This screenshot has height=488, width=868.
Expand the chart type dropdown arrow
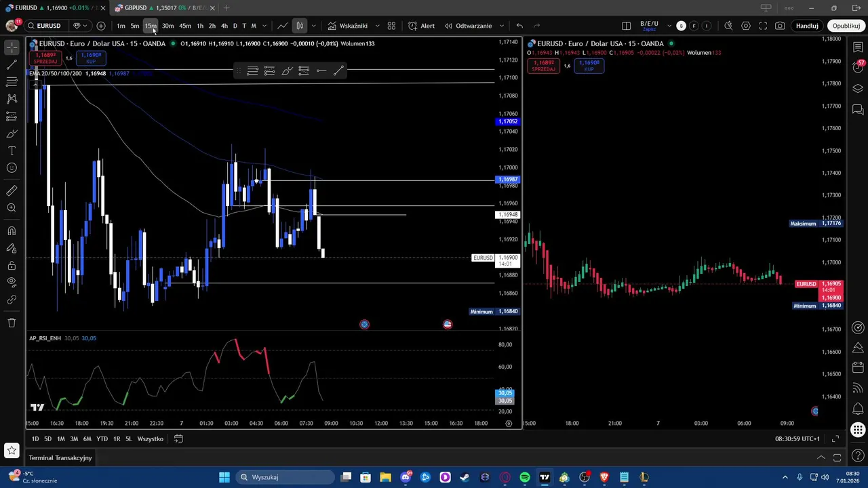click(x=313, y=26)
